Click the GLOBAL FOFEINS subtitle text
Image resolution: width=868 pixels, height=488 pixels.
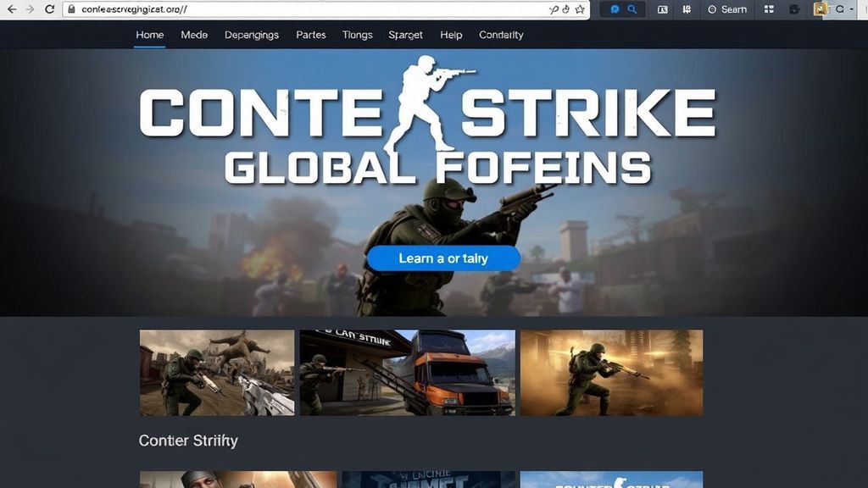(438, 169)
